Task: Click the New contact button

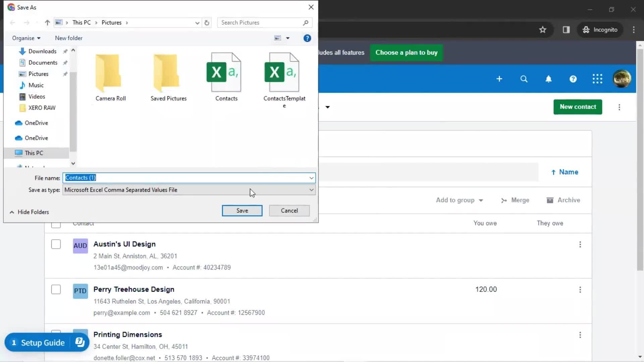Action: (578, 107)
